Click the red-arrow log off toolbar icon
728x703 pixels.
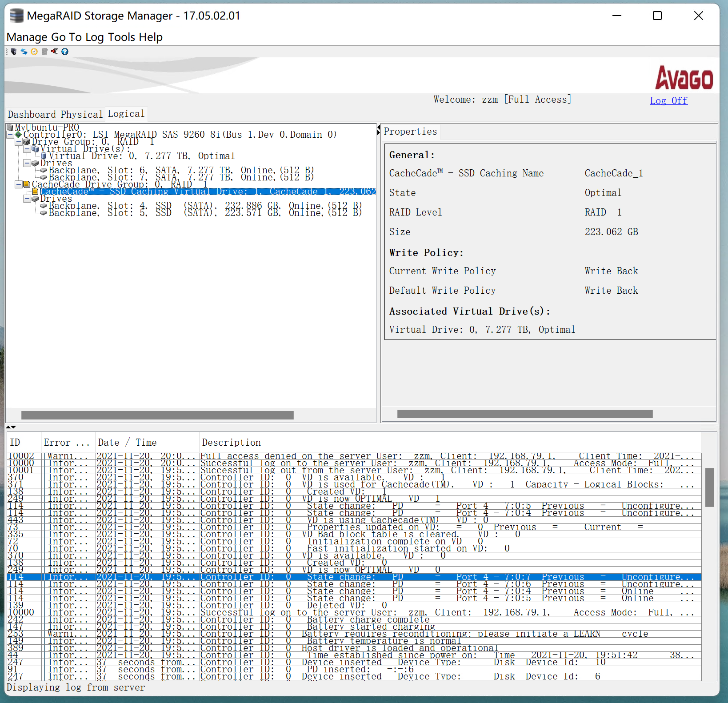(x=55, y=52)
